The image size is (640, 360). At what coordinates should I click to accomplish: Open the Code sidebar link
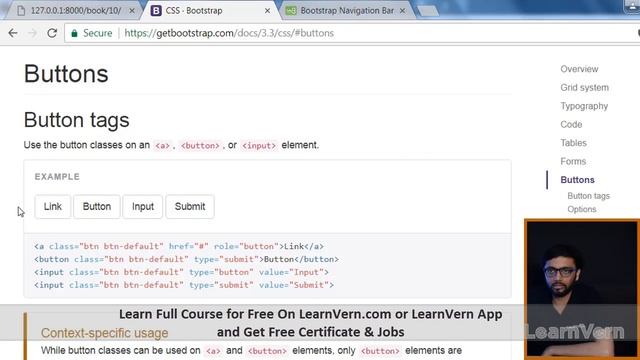pos(571,124)
